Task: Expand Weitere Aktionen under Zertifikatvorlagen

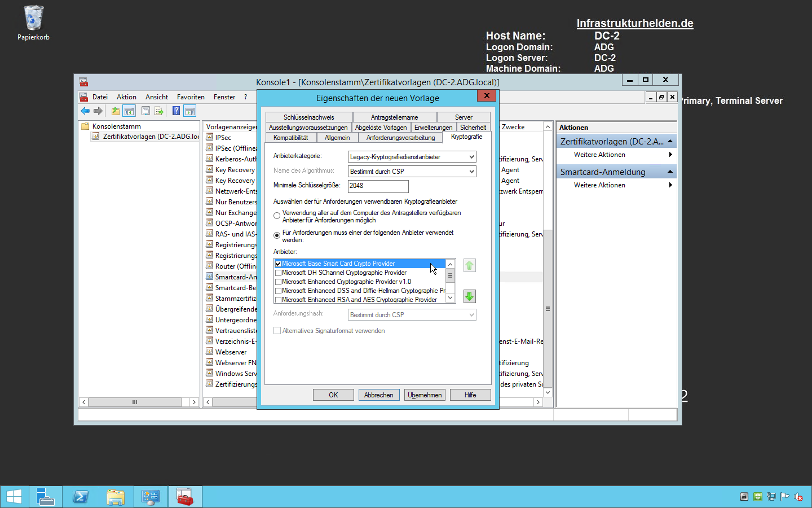Action: 616,155
